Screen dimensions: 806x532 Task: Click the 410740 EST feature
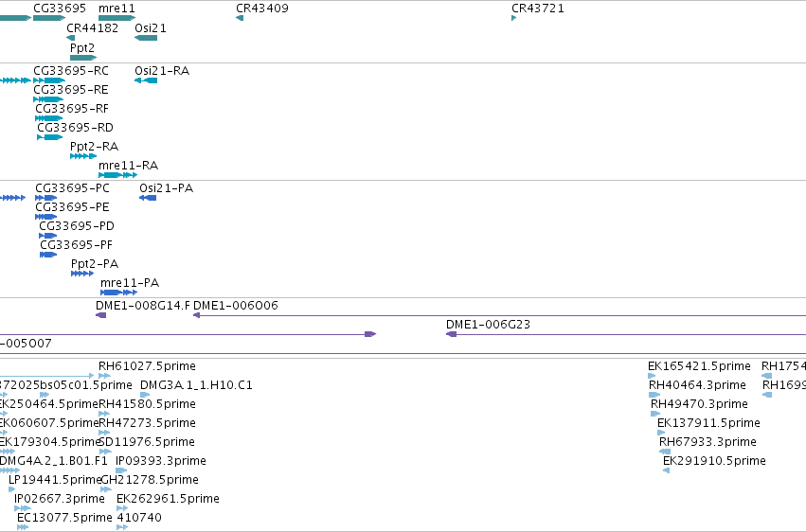point(122,527)
